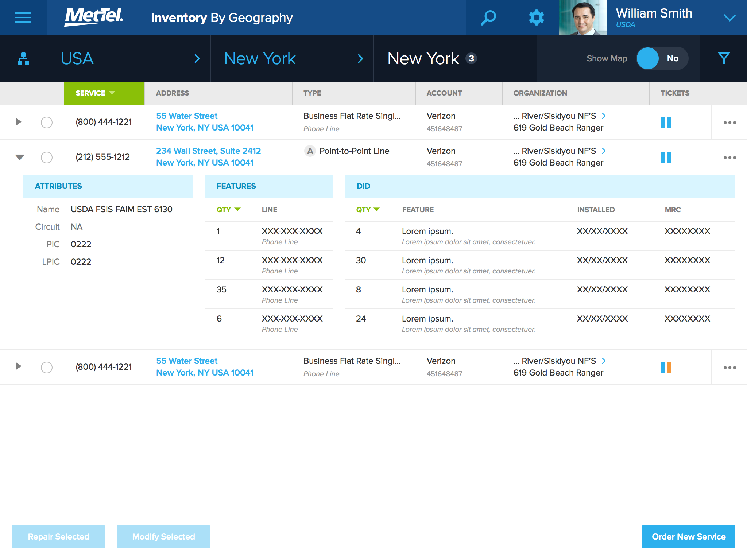Select radio button of first (800) 444-1221 row

[x=47, y=122]
